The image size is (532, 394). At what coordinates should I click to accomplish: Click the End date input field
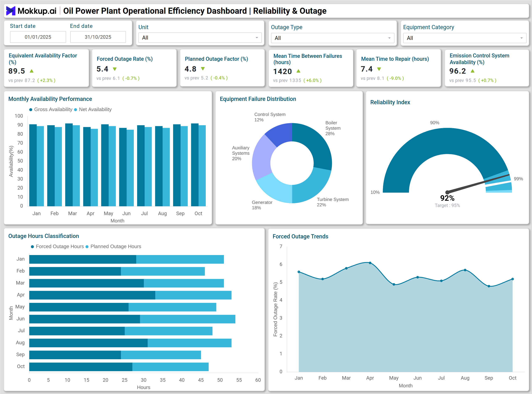[x=98, y=37]
